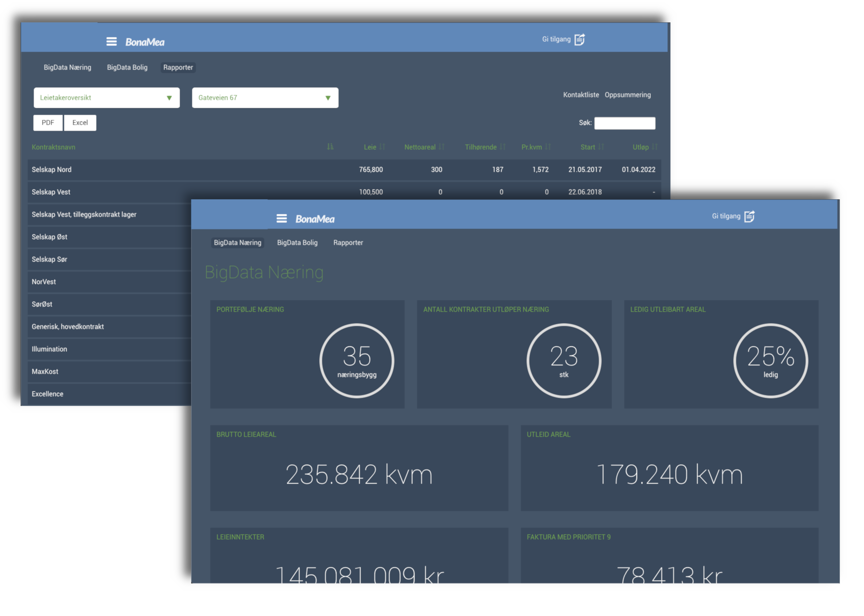Viewport: 864px width, 616px height.
Task: Sort table by Nettoareal column arrows
Action: [x=441, y=147]
